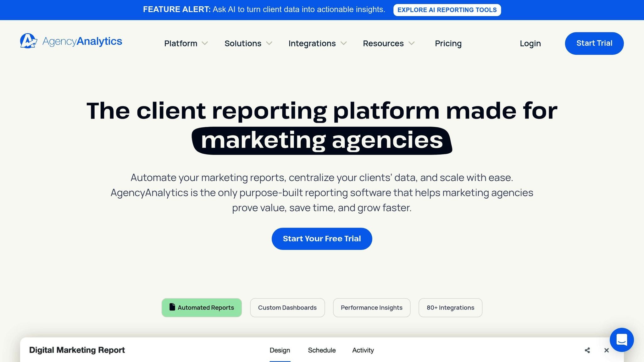Open the Resources nav item
This screenshot has width=644, height=362.
(x=383, y=43)
